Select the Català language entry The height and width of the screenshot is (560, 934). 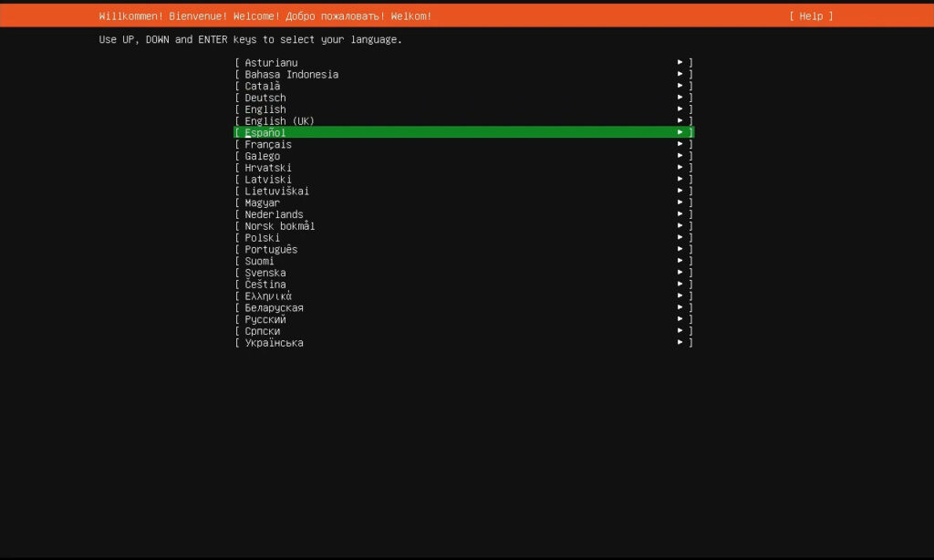coord(263,87)
